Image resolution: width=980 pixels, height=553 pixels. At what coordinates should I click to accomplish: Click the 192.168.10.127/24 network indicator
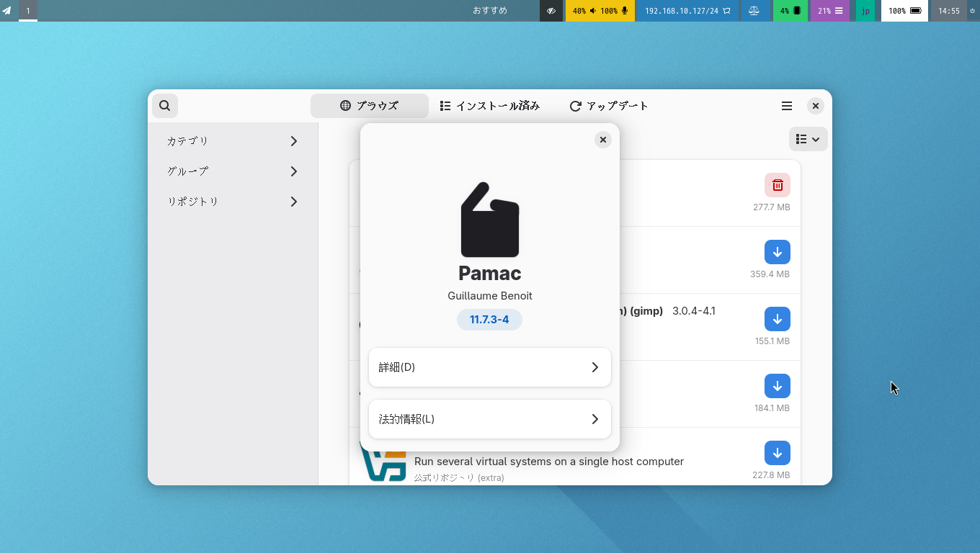tap(687, 11)
